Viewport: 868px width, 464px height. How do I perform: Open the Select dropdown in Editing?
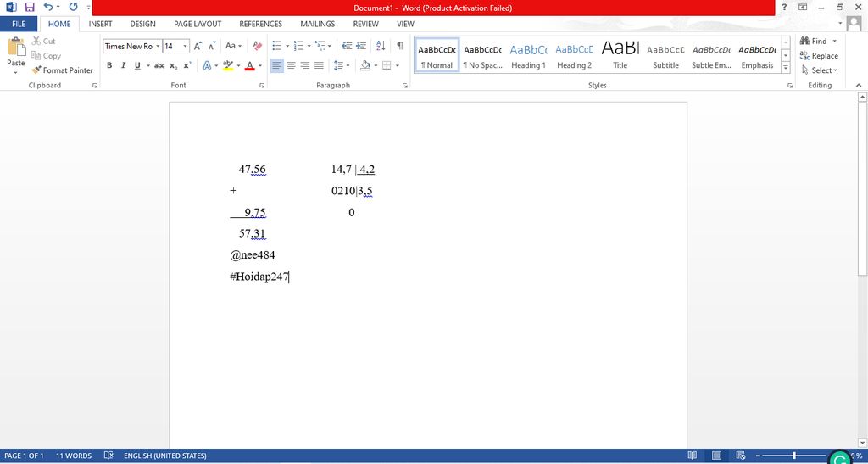(x=819, y=70)
